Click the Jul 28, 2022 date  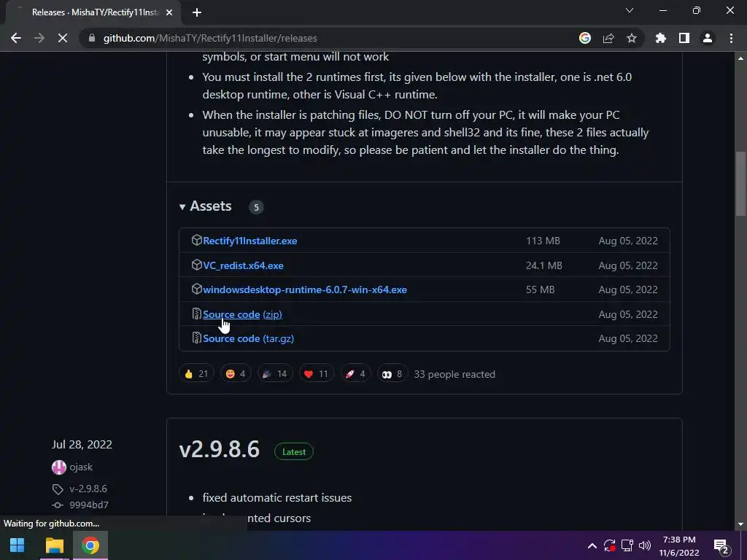82,444
